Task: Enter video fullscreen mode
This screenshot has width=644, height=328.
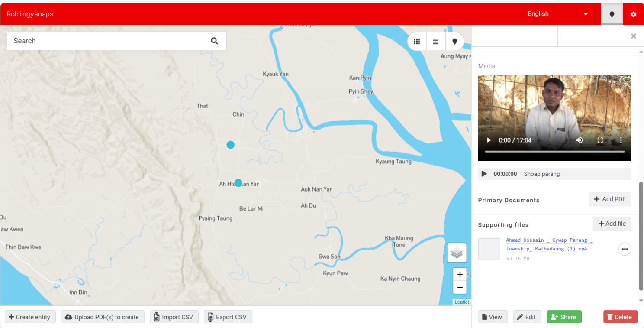Action: 600,140
